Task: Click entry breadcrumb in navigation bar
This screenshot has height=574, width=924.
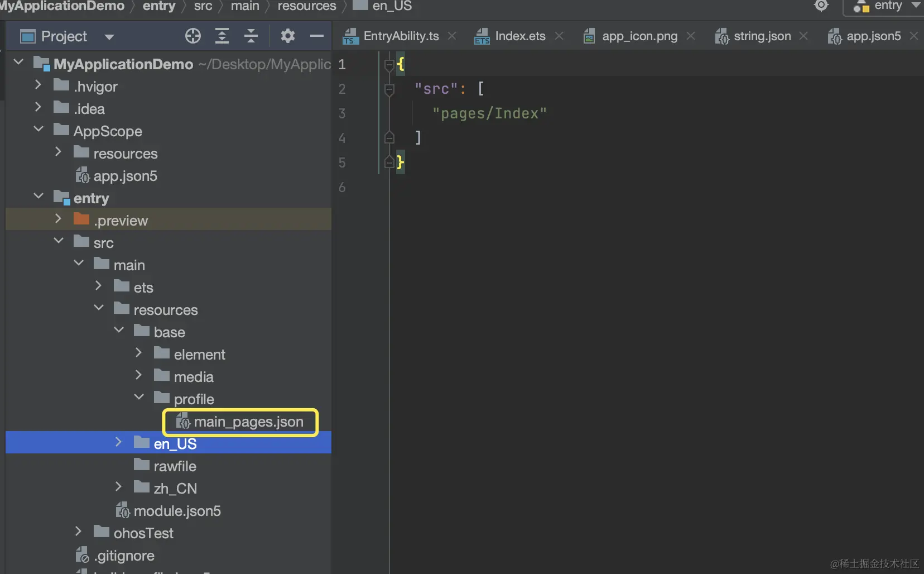Action: [159, 6]
